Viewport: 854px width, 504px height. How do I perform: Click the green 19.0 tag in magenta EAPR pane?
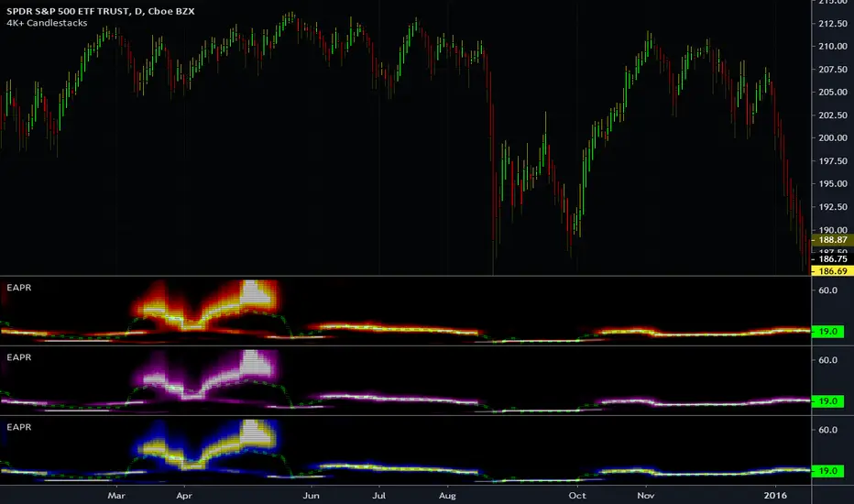coord(827,401)
